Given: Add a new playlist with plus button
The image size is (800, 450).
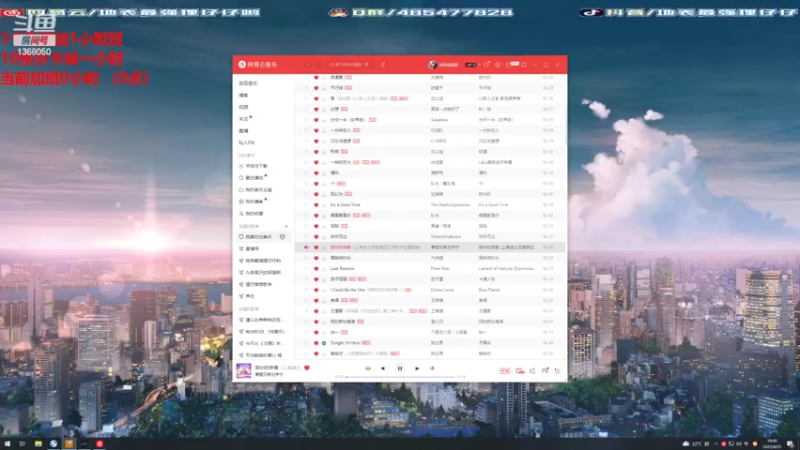Looking at the screenshot, I should coord(286,226).
